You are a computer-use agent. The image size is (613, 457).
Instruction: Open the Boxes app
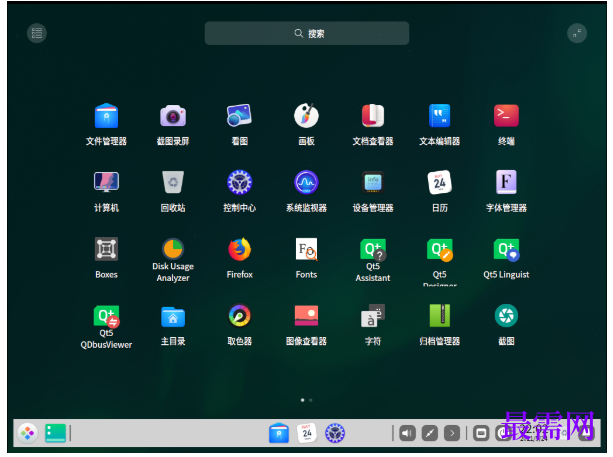(x=106, y=249)
